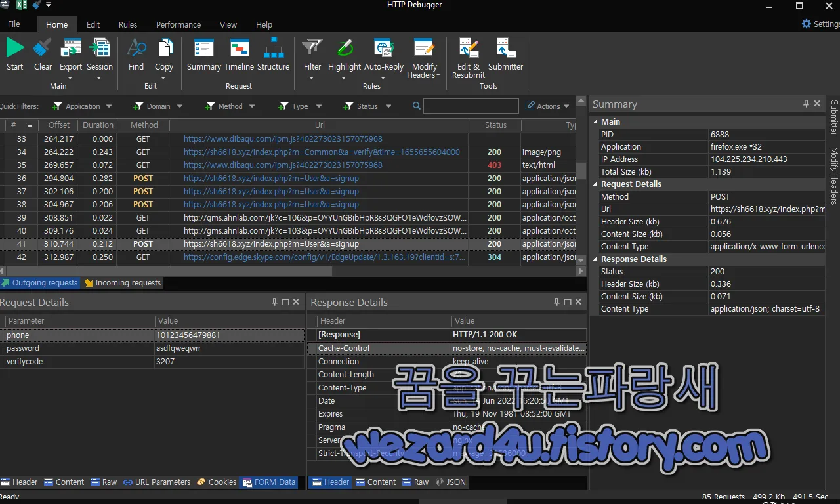Select the Cache-Control response header row
Image resolution: width=840 pixels, height=504 pixels.
click(446, 348)
